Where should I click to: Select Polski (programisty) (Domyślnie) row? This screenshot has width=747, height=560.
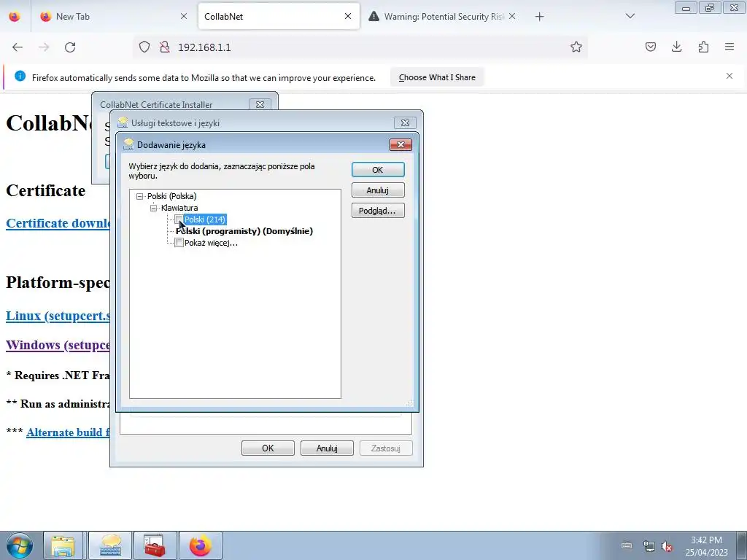point(244,231)
